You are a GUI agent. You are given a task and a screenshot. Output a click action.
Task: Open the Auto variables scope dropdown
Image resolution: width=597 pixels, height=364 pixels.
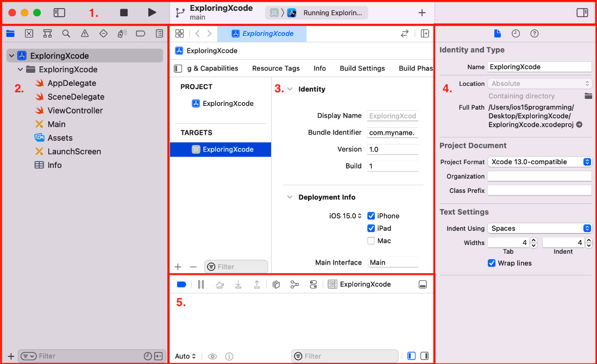point(185,356)
